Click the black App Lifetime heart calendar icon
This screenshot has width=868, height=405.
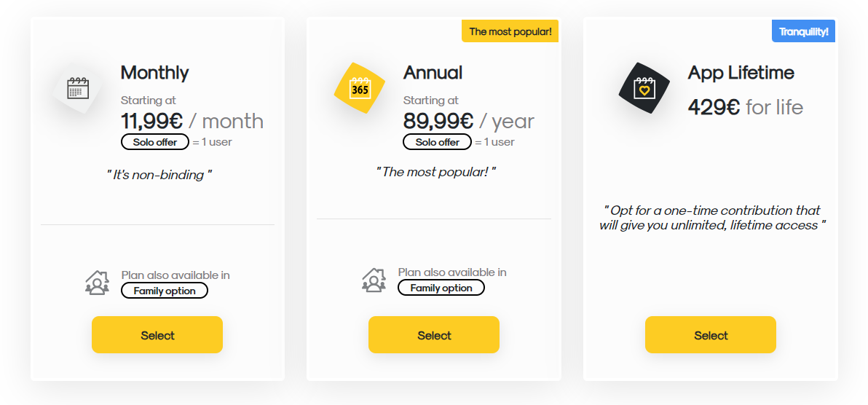tap(644, 88)
